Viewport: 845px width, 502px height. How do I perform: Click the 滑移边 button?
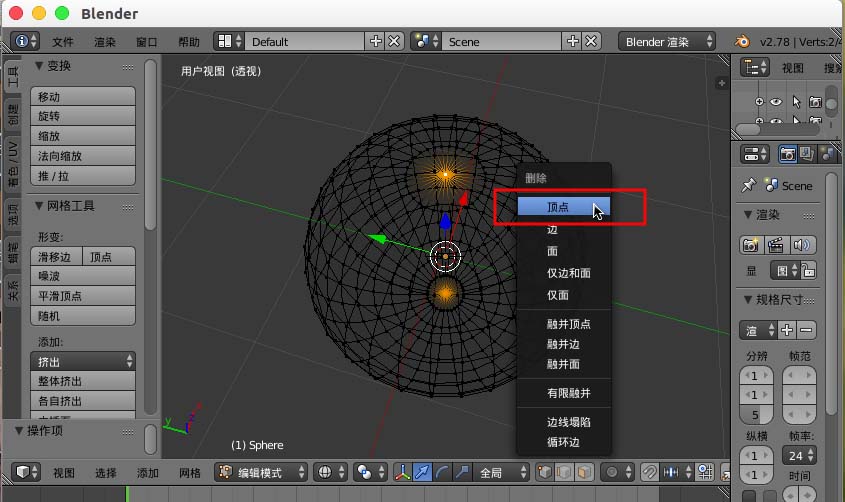click(56, 256)
